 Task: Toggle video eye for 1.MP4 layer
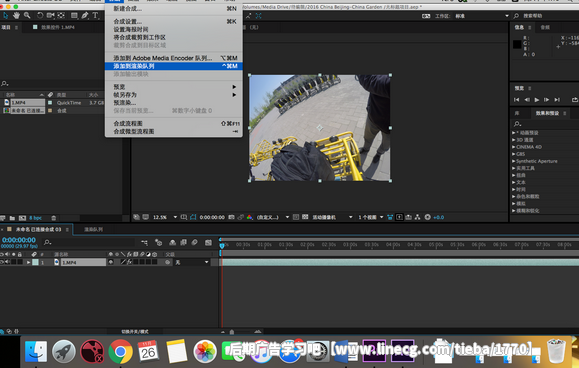(x=2, y=262)
